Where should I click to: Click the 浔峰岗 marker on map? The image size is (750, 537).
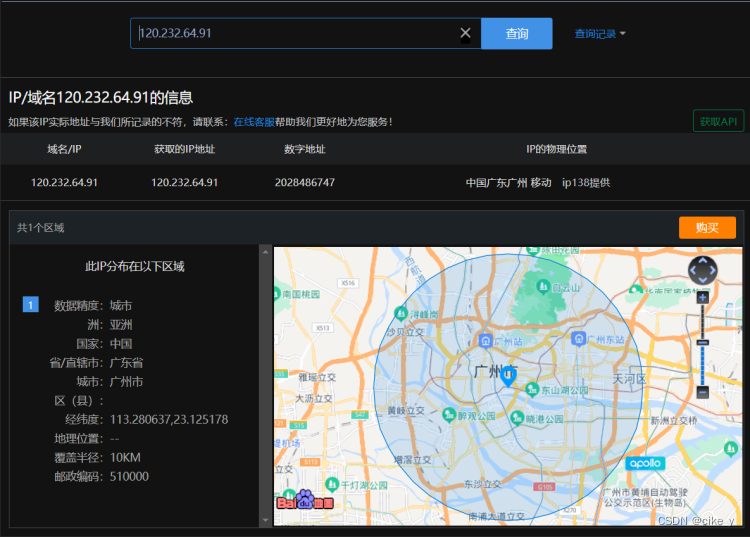(x=401, y=314)
